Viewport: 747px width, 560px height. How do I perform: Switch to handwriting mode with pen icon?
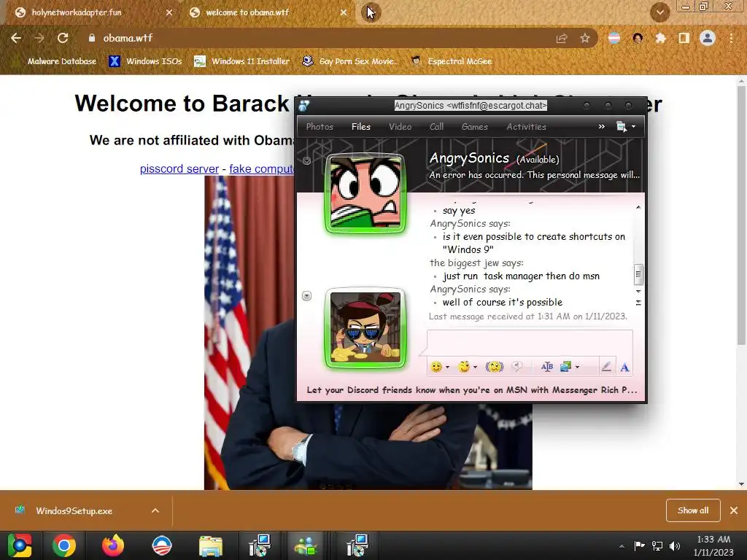[606, 367]
